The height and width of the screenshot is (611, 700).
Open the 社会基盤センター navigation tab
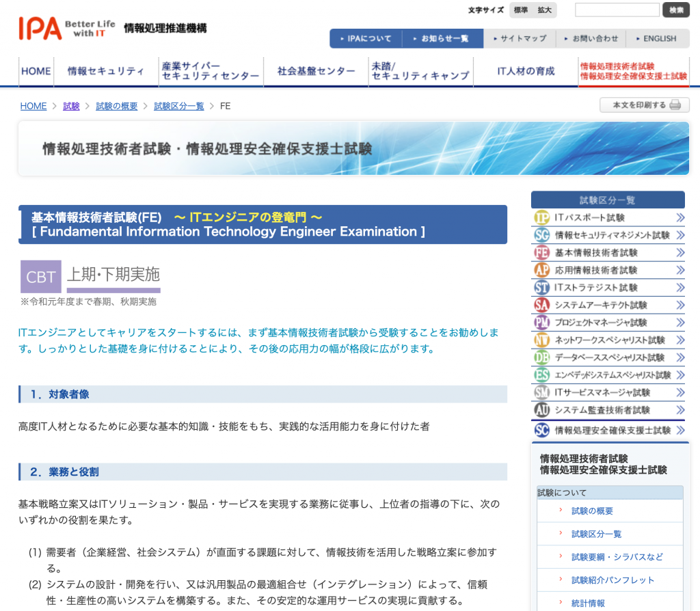coord(316,71)
